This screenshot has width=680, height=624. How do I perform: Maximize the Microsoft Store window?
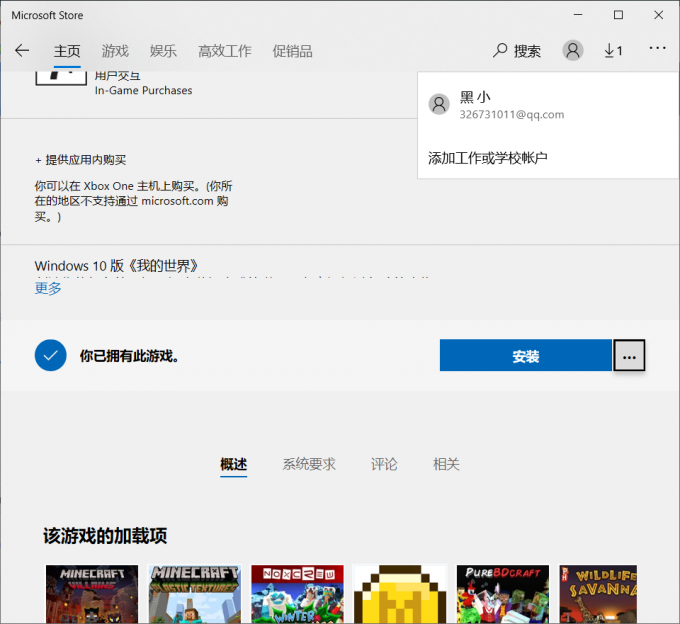point(618,15)
